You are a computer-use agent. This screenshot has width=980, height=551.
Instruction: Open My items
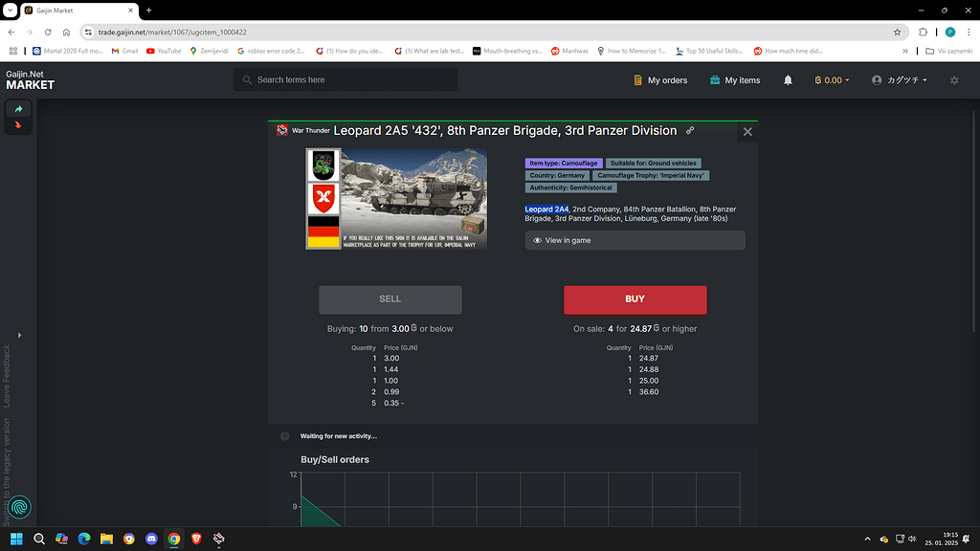click(735, 80)
